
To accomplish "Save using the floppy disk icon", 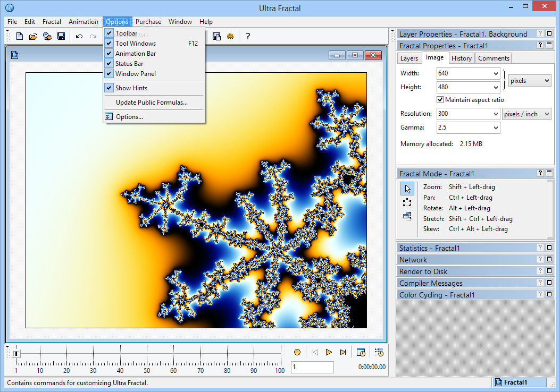I will [x=61, y=36].
